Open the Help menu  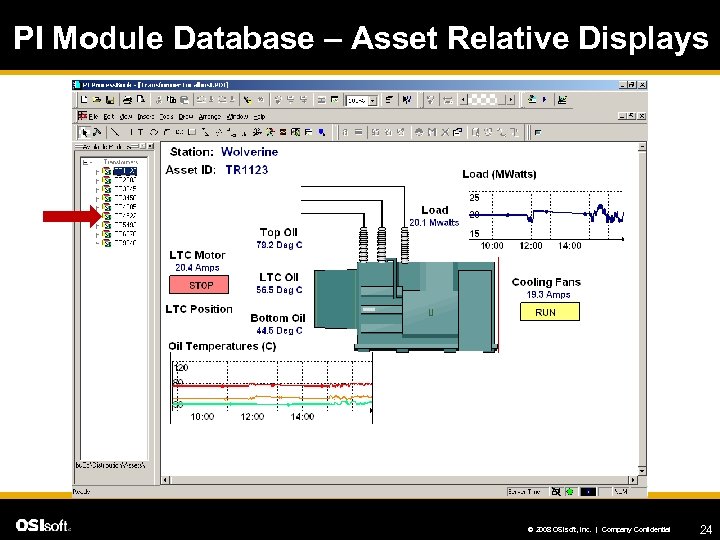pos(259,117)
